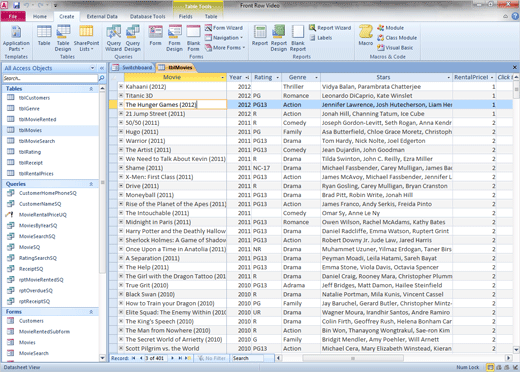Go to first record navigation button
The height and width of the screenshot is (372, 520).
pyautogui.click(x=133, y=358)
